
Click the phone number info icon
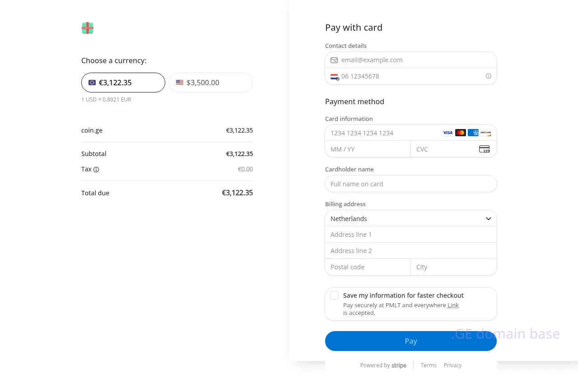click(488, 76)
